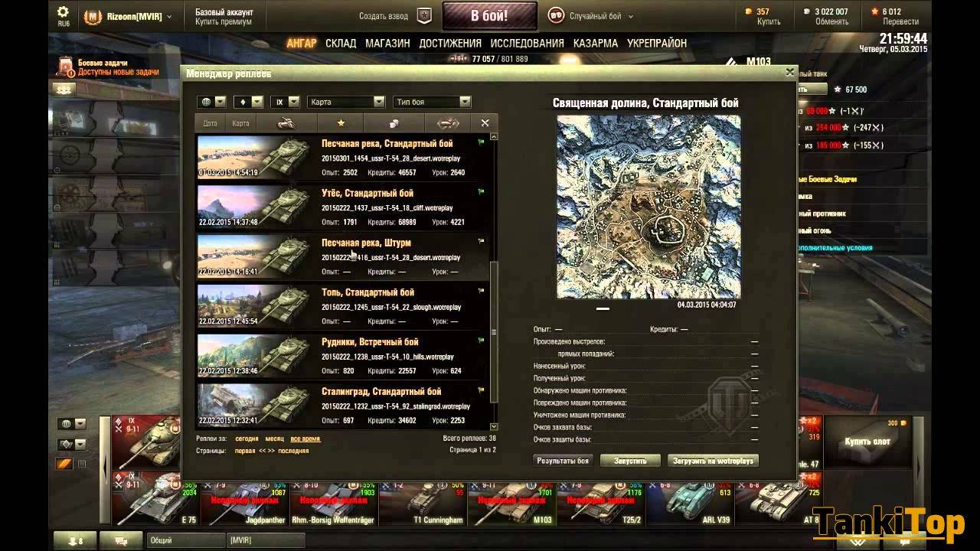Image resolution: width=980 pixels, height=551 pixels.
Task: Sort replays by tank icon column
Action: [286, 122]
